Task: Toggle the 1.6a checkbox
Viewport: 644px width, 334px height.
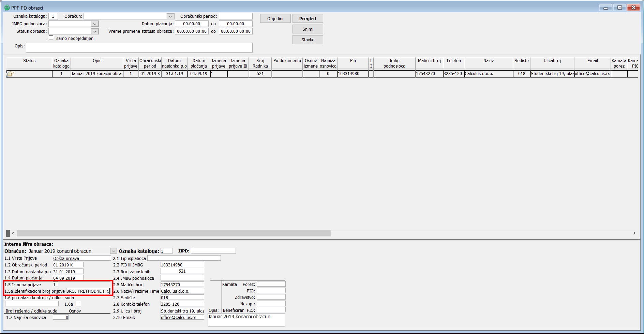Action: point(78,304)
